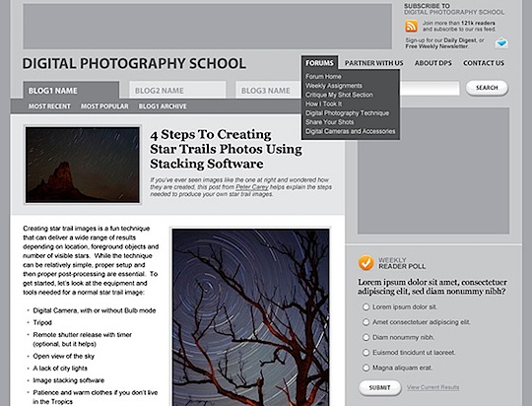
Task: Click the DIGITAL PHOTOGRAPHY SCHOOL site logo
Action: point(134,63)
